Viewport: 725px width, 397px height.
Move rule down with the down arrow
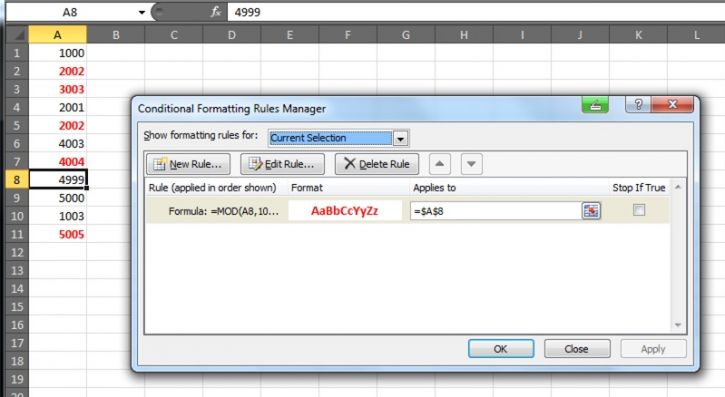(x=471, y=164)
